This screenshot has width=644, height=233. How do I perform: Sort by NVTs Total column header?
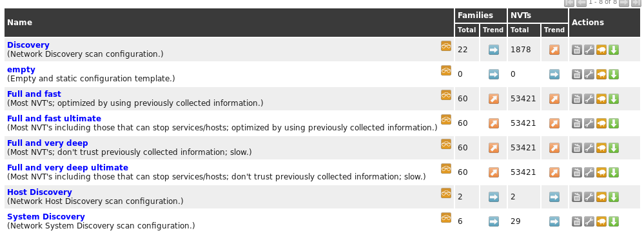point(520,30)
